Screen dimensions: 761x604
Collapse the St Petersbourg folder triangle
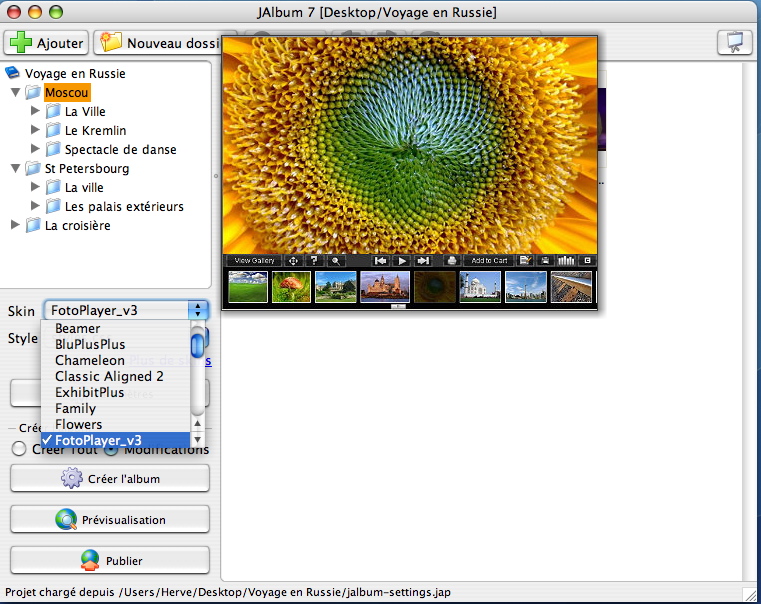[x=16, y=168]
